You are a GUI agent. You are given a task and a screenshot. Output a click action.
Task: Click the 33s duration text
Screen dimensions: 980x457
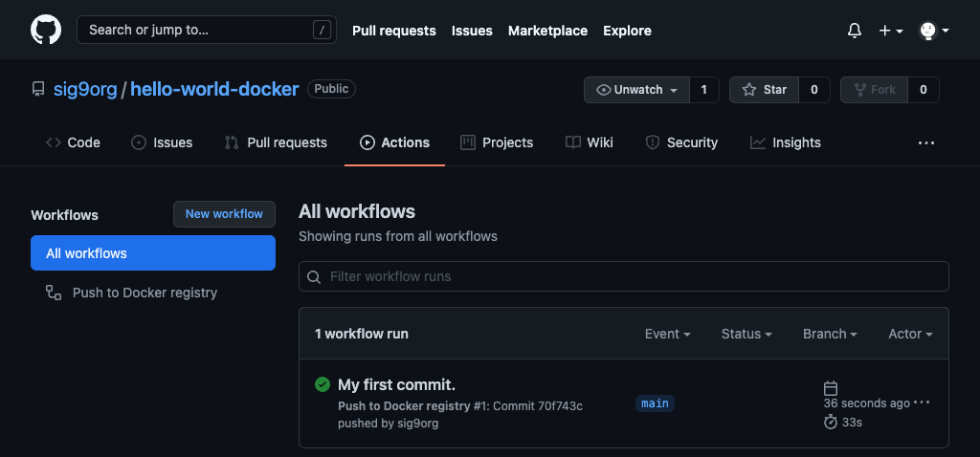853,423
